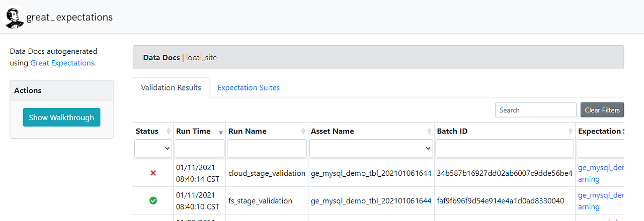The image size is (644, 221).
Task: Sort by Status column sort arrows
Action: tap(169, 132)
